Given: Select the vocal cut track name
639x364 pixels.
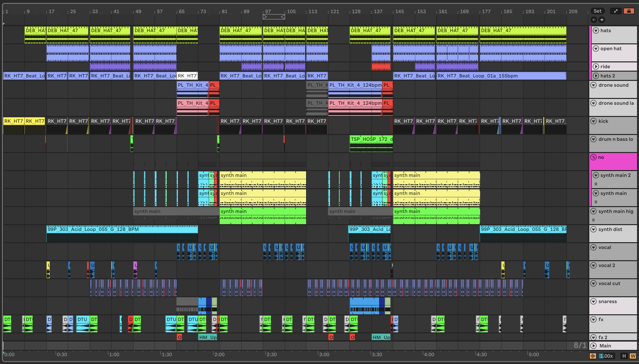Looking at the screenshot, I should click(609, 283).
